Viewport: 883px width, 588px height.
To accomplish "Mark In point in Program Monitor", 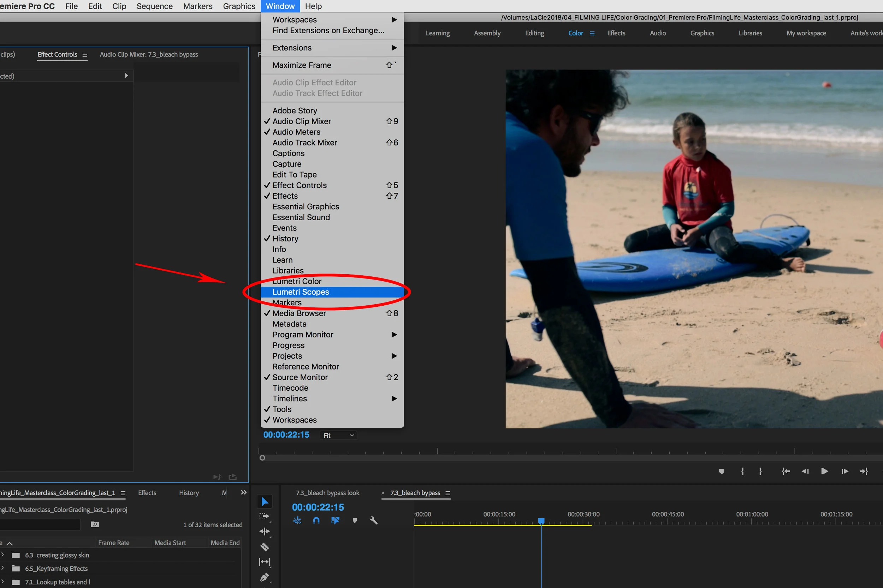I will (742, 472).
